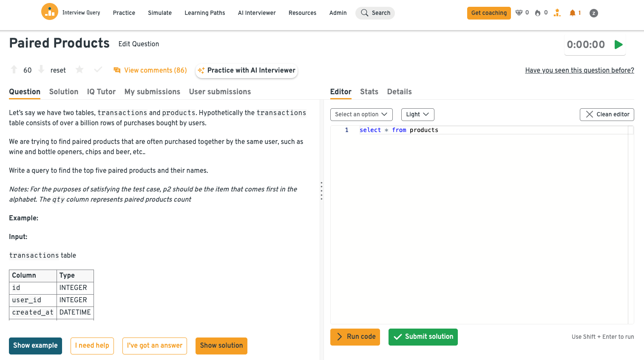Click the Interview Query logo icon
The image size is (644, 360).
pyautogui.click(x=50, y=12)
